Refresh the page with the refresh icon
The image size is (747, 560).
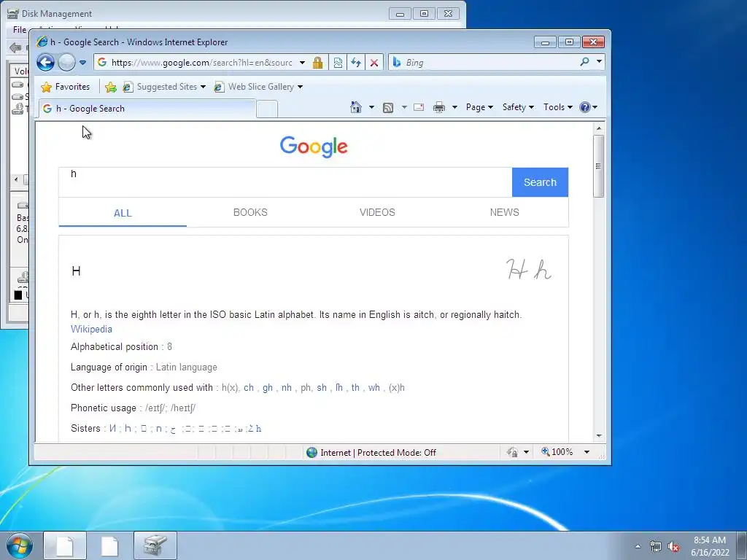coord(356,63)
